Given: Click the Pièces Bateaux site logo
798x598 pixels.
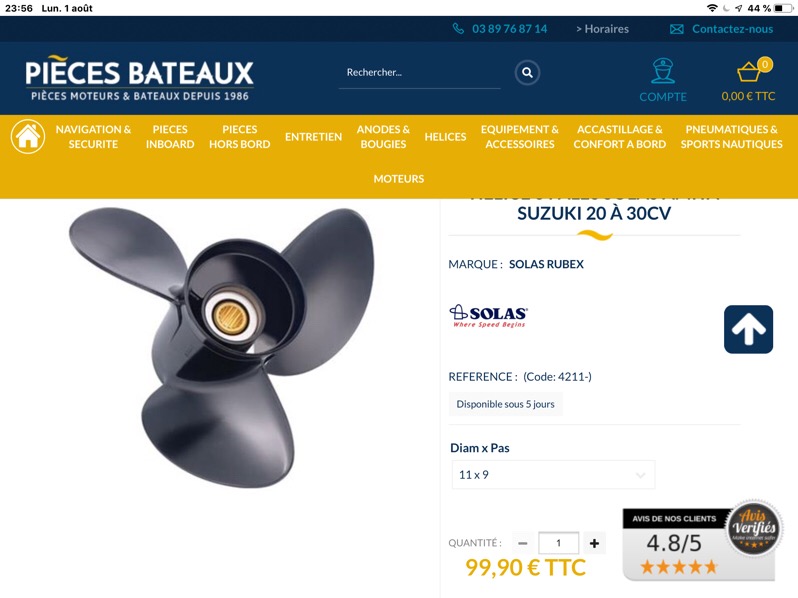Looking at the screenshot, I should (x=139, y=78).
